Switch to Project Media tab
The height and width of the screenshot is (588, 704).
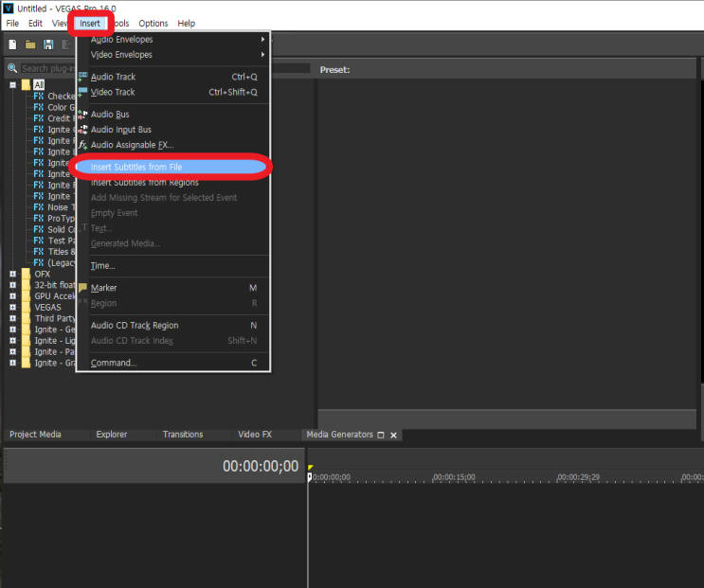[35, 435]
